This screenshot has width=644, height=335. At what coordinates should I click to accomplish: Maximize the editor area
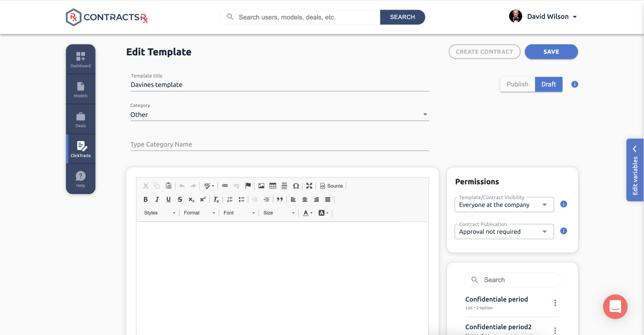309,186
